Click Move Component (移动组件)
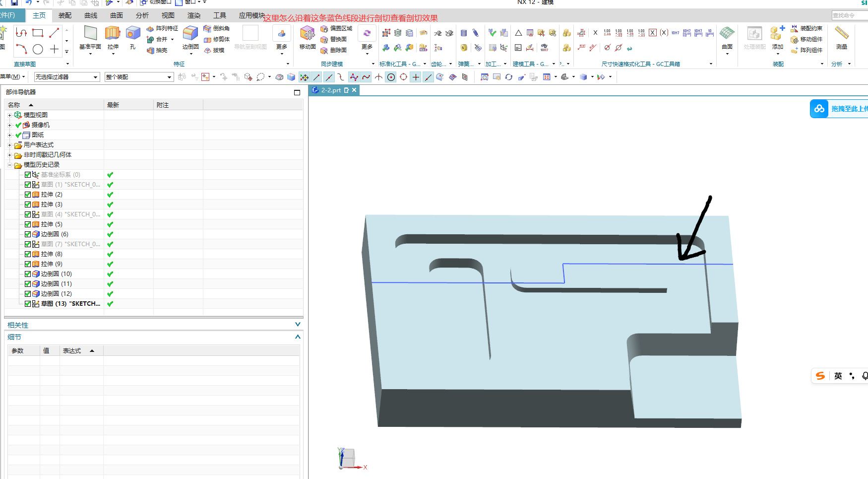 [807, 39]
